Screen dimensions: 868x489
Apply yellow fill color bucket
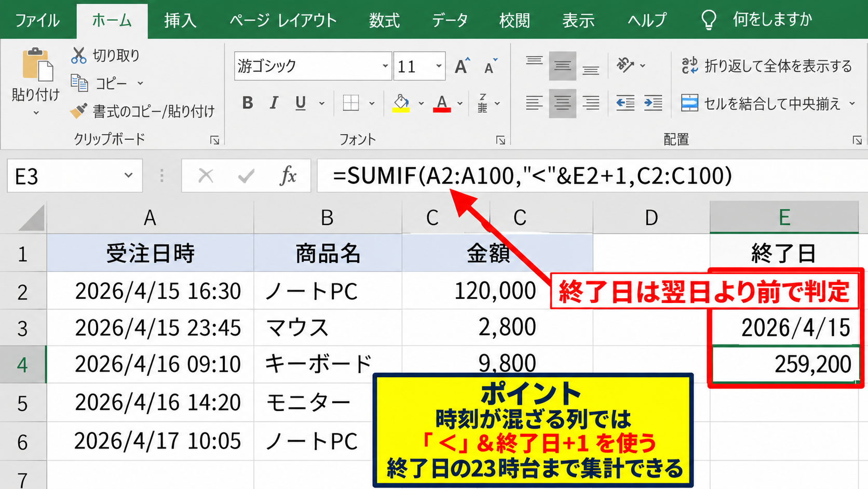(x=401, y=103)
